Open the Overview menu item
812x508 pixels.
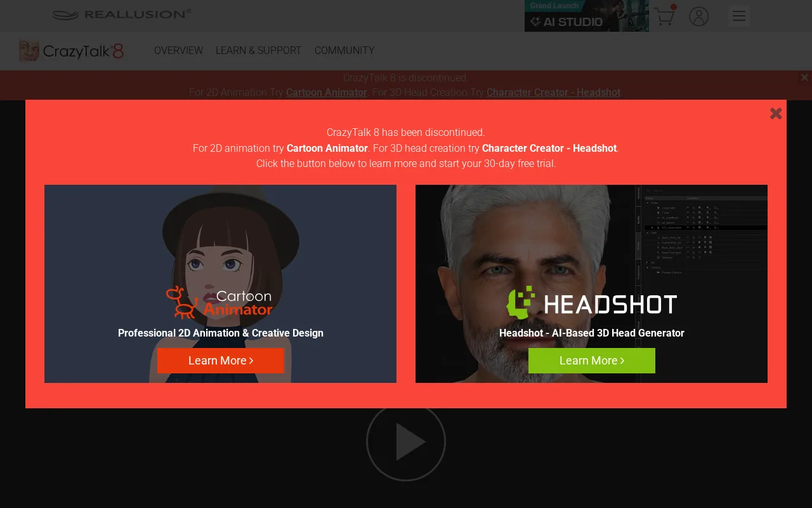point(178,50)
